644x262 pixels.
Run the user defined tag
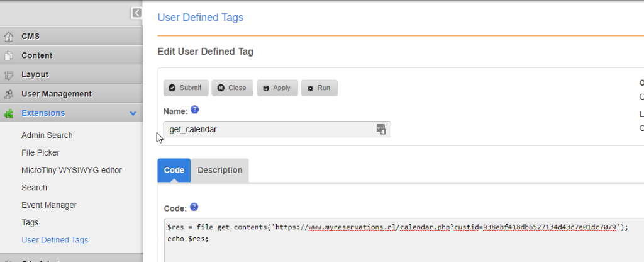319,88
